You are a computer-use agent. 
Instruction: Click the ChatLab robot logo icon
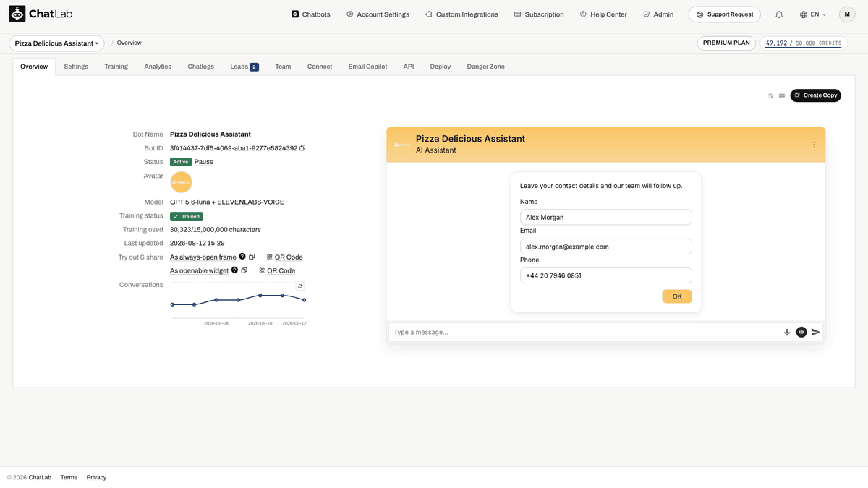pos(17,14)
